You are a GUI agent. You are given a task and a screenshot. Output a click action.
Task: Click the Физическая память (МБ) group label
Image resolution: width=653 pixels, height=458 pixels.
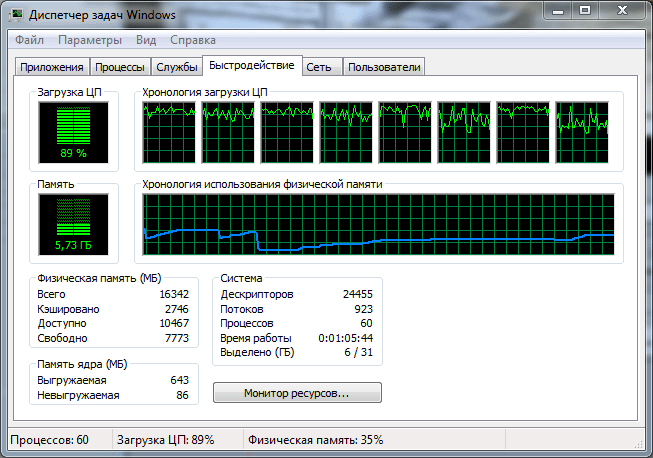pyautogui.click(x=99, y=278)
